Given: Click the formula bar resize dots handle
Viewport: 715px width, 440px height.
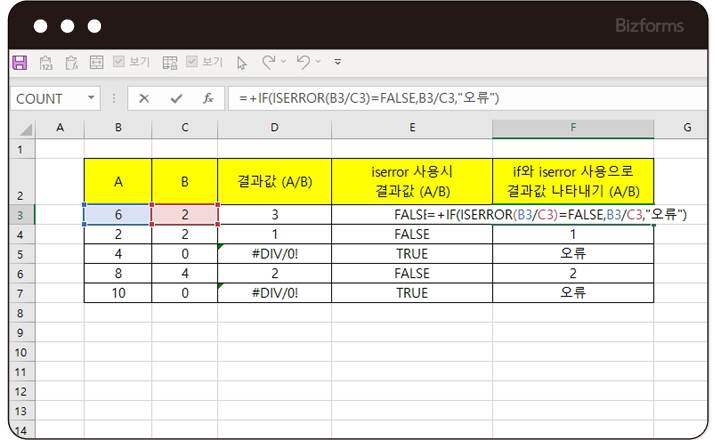Looking at the screenshot, I should point(114,98).
